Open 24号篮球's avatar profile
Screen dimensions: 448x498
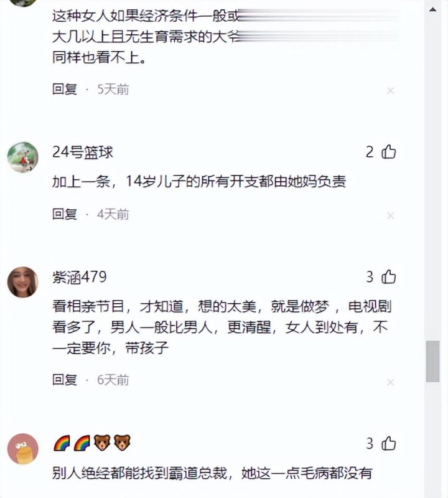(23, 157)
